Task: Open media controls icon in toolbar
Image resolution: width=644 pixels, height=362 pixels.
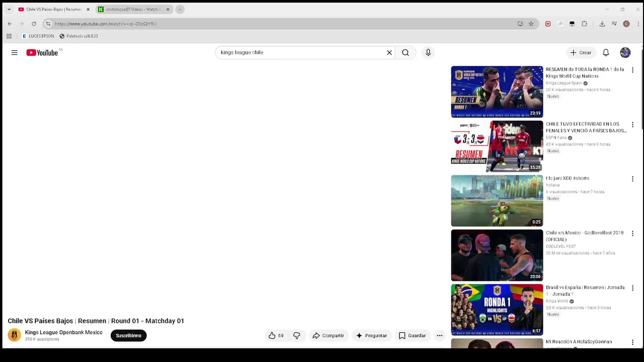Action: [x=614, y=24]
